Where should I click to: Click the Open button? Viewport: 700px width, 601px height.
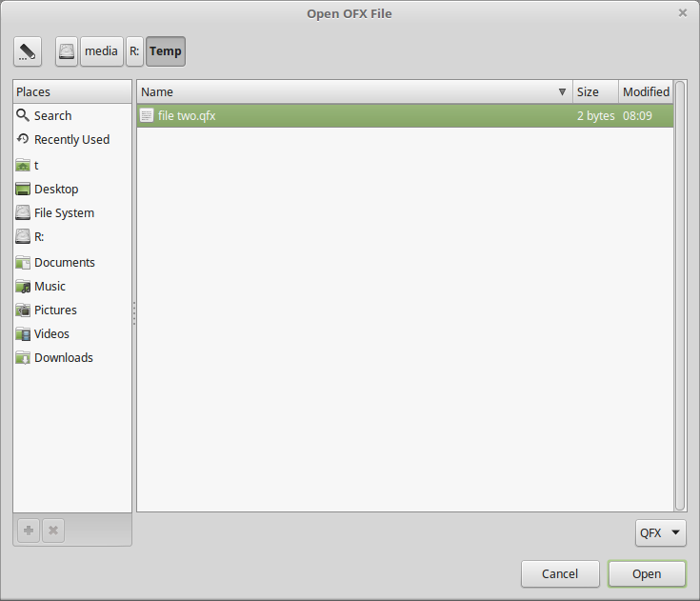point(647,573)
